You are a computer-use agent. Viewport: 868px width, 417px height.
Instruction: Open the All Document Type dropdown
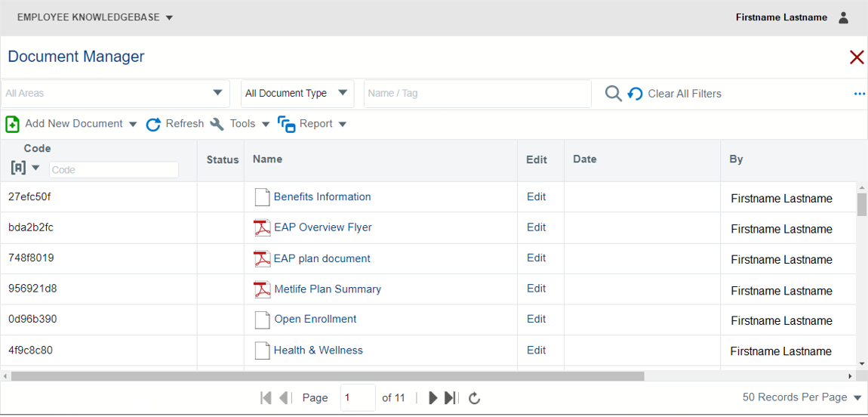pos(343,93)
